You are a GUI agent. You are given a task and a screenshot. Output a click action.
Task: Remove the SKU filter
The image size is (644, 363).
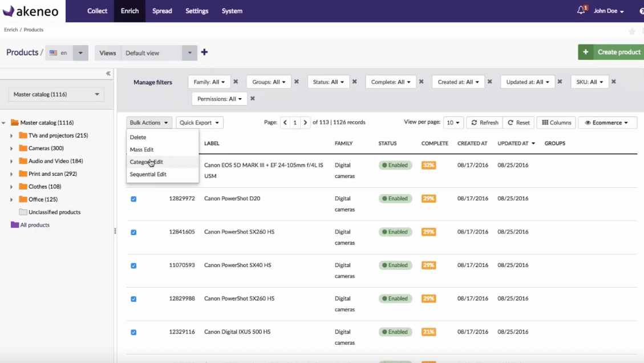(x=614, y=82)
